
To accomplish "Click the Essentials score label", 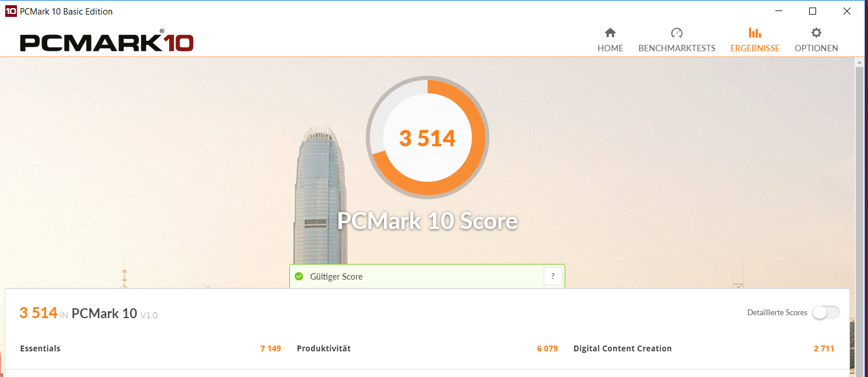I will coord(40,348).
